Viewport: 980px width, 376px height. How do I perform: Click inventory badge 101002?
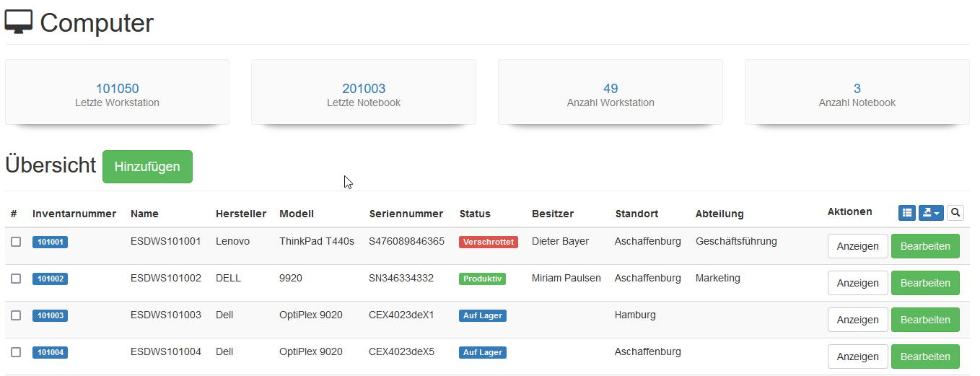click(50, 279)
